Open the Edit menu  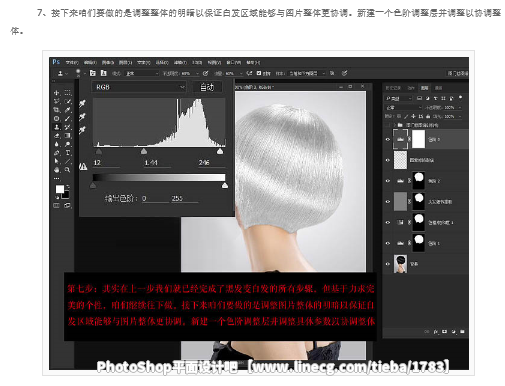[90, 62]
